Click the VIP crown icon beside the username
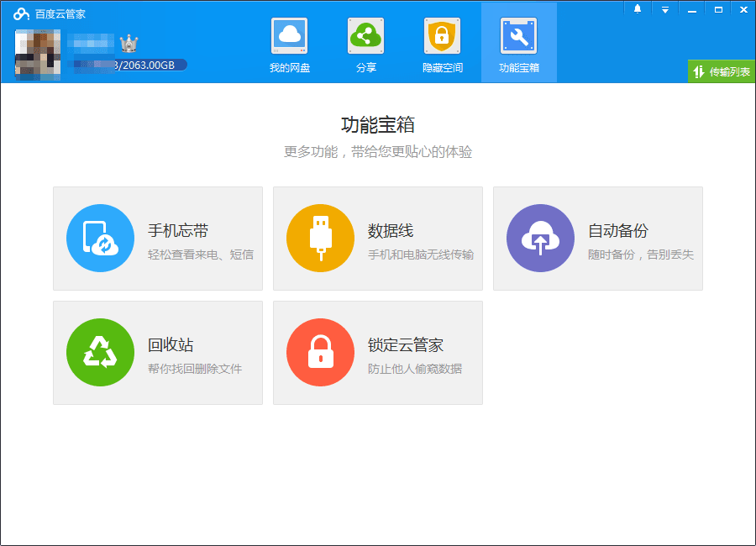Viewport: 756px width, 546px height. [130, 42]
